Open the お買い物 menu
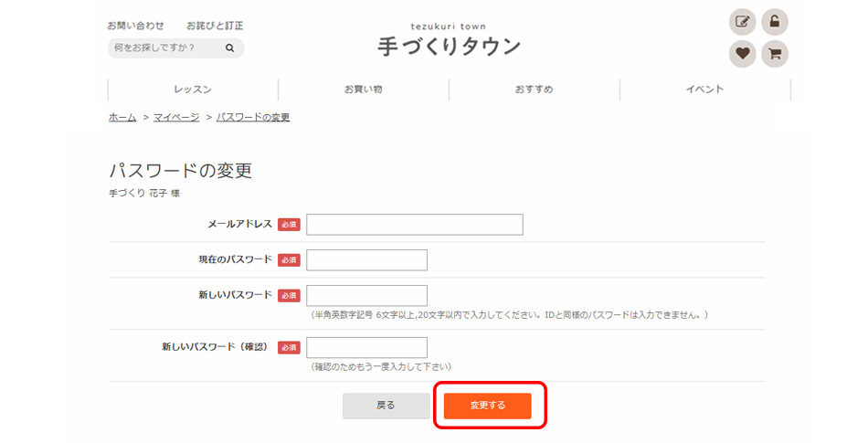 pos(363,90)
